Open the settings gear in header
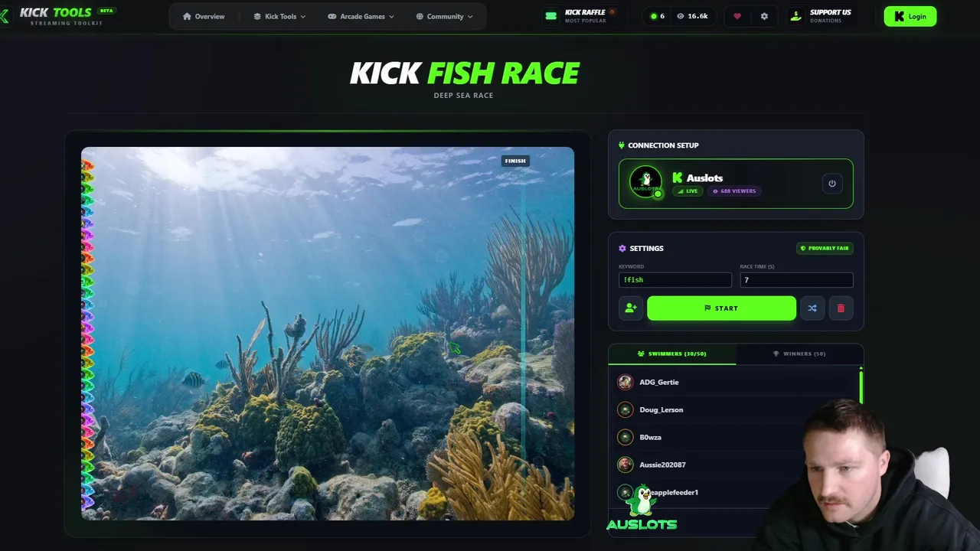980x551 pixels. [764, 16]
